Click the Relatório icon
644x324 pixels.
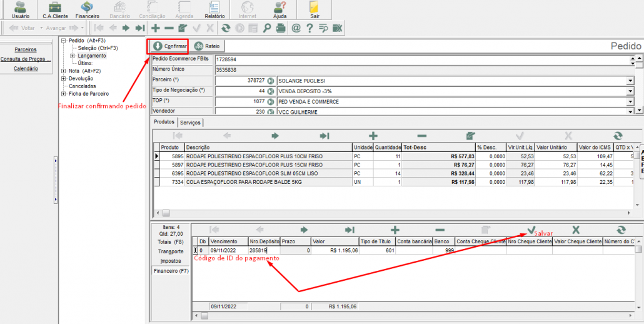click(214, 9)
